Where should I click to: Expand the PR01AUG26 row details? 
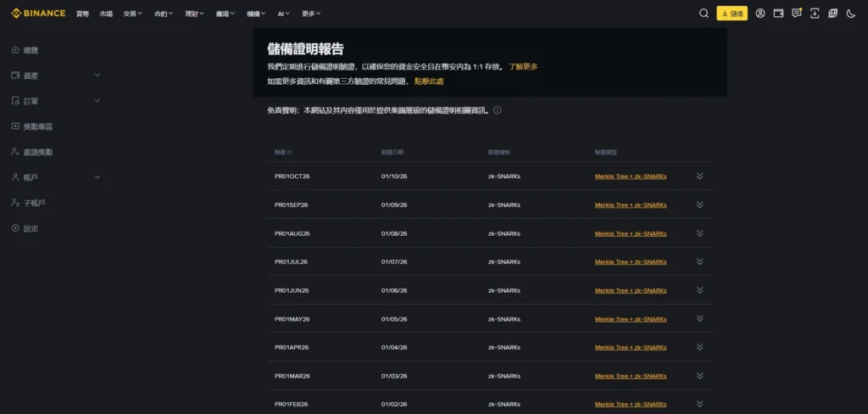pos(699,232)
